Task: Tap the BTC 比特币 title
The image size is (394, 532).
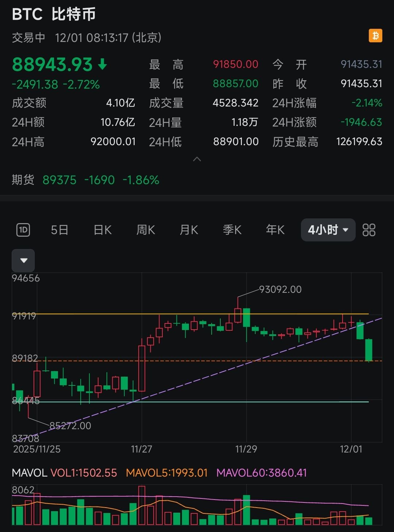Action: [x=54, y=15]
